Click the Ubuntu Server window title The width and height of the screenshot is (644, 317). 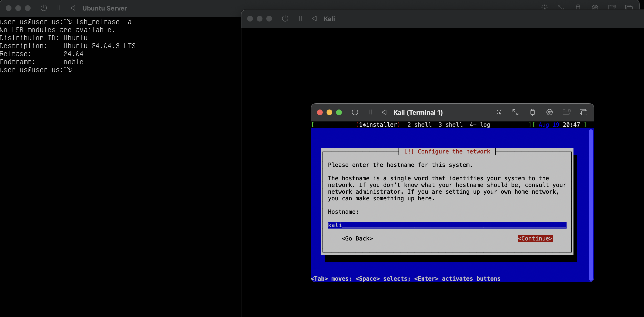point(104,8)
